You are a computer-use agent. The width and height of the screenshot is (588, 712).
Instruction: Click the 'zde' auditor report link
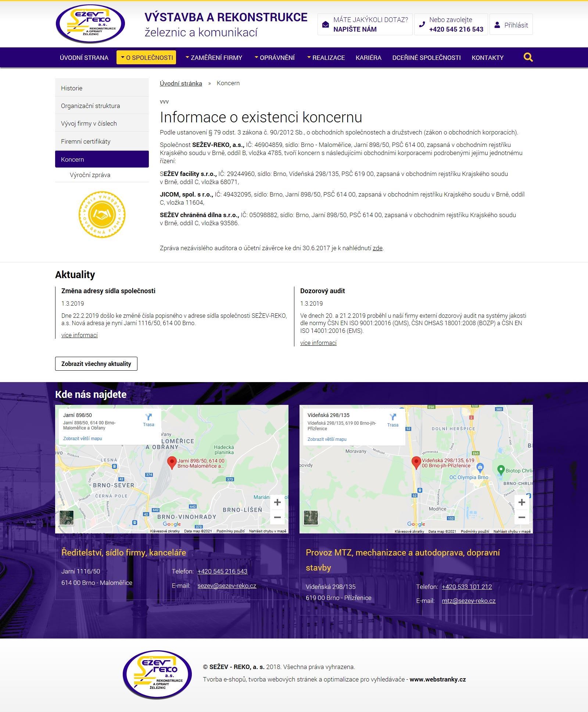coord(377,248)
